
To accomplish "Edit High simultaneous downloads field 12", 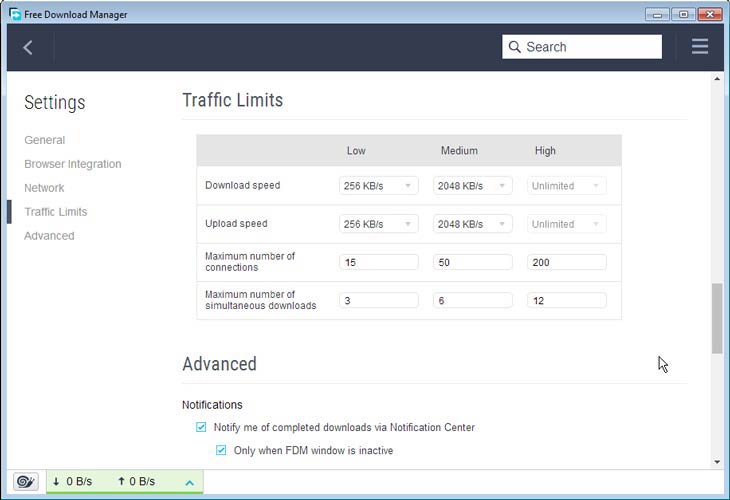I will pos(567,300).
